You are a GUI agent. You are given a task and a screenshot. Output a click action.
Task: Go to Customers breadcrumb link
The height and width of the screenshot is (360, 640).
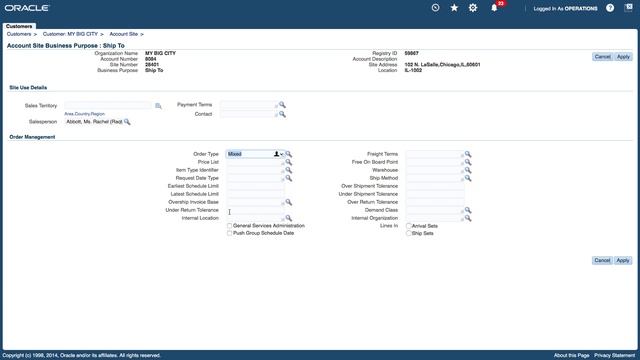[x=19, y=34]
